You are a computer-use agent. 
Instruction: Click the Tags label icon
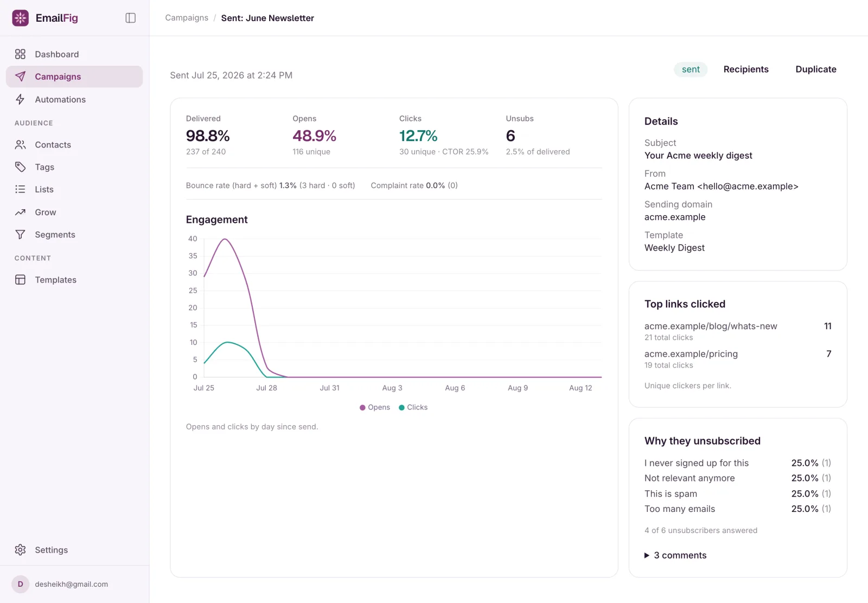(x=21, y=167)
